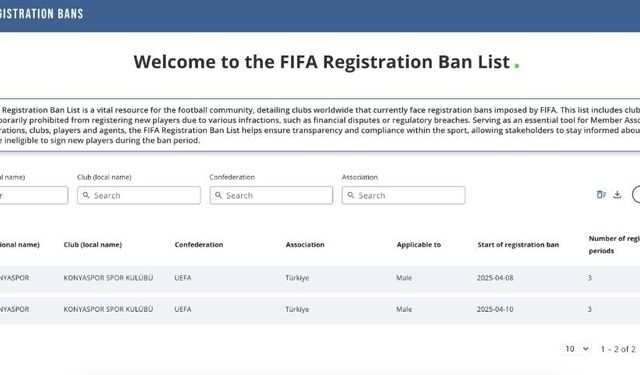Image resolution: width=640 pixels, height=375 pixels.
Task: Click the partially visible round button at right edge
Action: [636, 195]
